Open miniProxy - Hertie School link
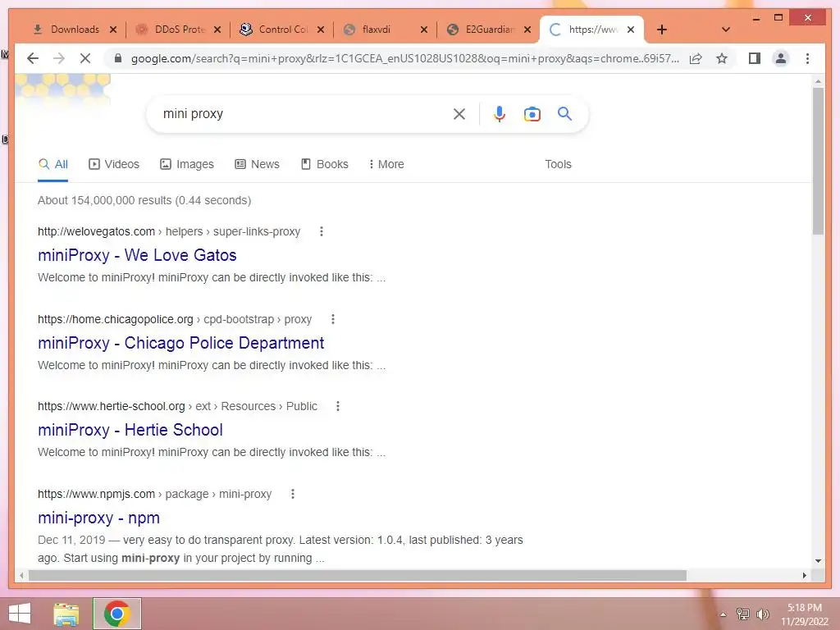The height and width of the screenshot is (630, 840). pyautogui.click(x=130, y=430)
